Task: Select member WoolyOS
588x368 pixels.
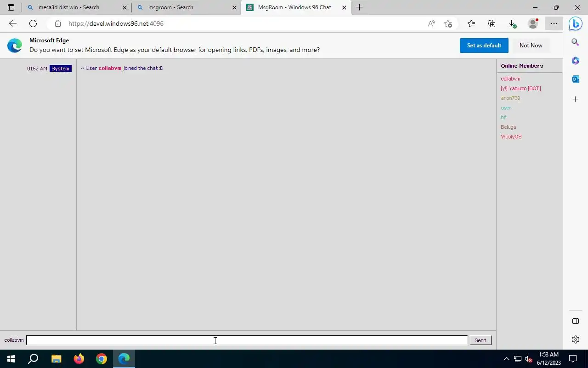Action: click(x=511, y=137)
